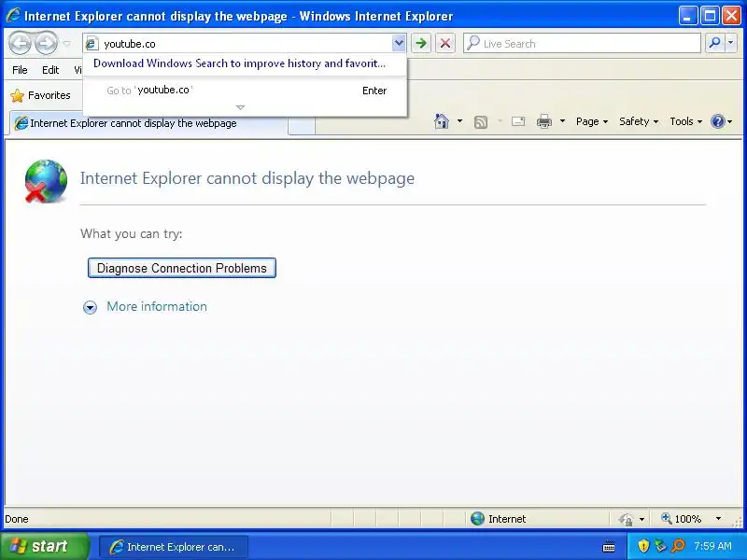Click the Forward navigation arrow button
Screen dimensions: 747x560
46,43
